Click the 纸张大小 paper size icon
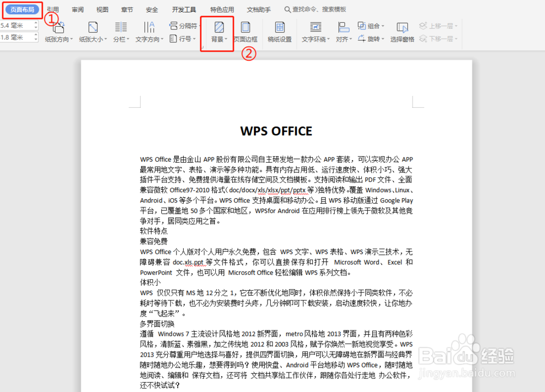 tap(93, 27)
